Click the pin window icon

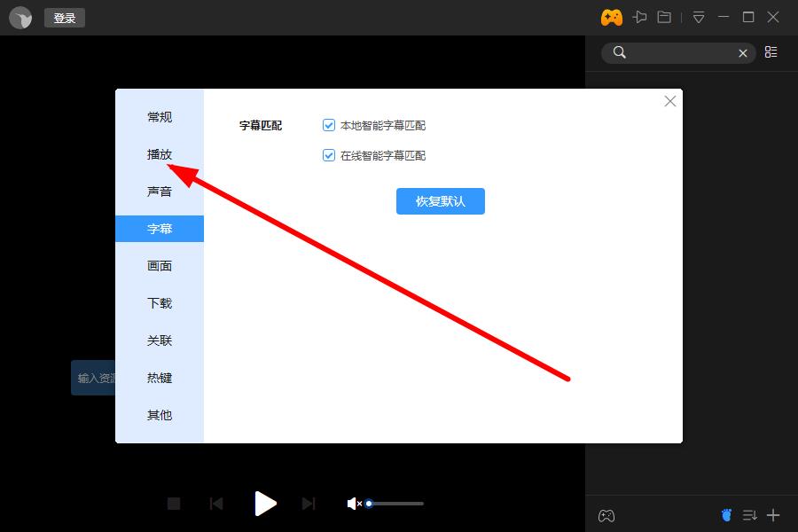(x=639, y=18)
